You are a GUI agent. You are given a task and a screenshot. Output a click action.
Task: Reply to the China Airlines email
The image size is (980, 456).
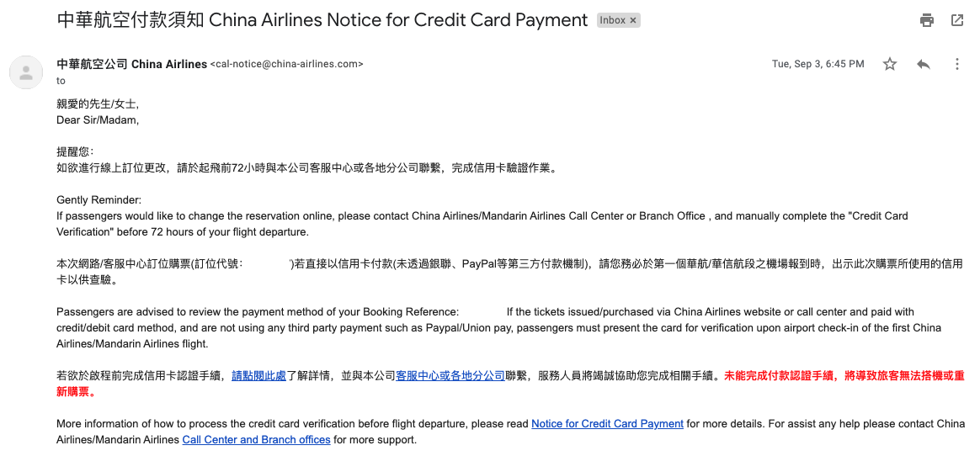[x=923, y=64]
